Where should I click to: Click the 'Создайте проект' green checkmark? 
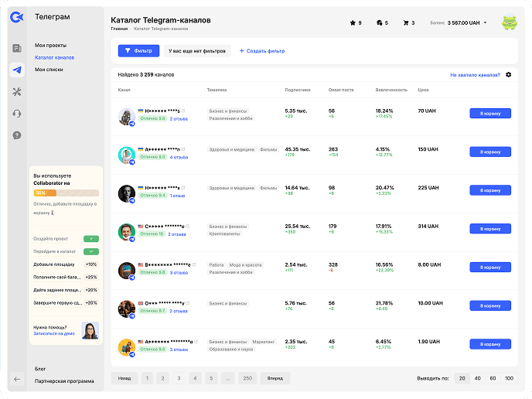[x=91, y=240]
